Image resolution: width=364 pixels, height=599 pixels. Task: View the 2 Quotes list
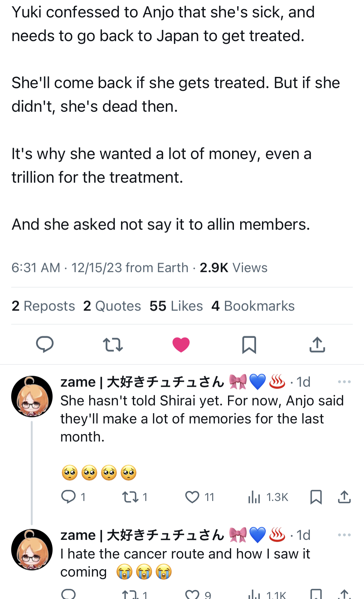click(x=112, y=306)
